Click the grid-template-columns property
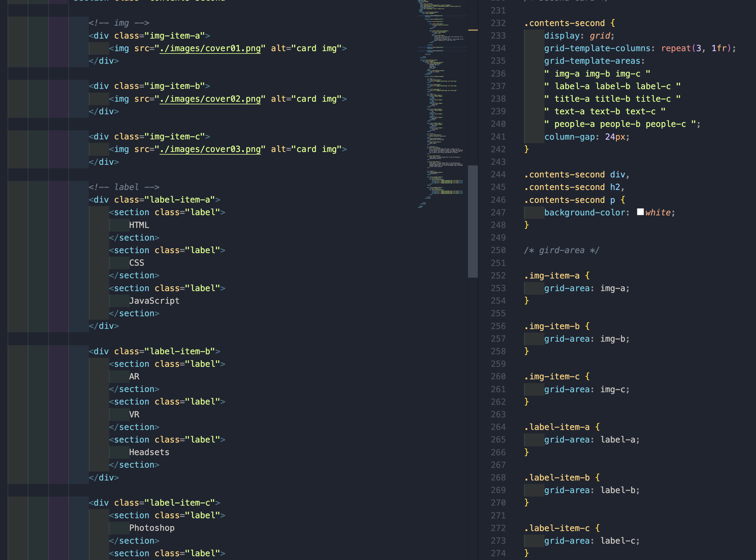The width and height of the screenshot is (756, 560). pyautogui.click(x=597, y=49)
